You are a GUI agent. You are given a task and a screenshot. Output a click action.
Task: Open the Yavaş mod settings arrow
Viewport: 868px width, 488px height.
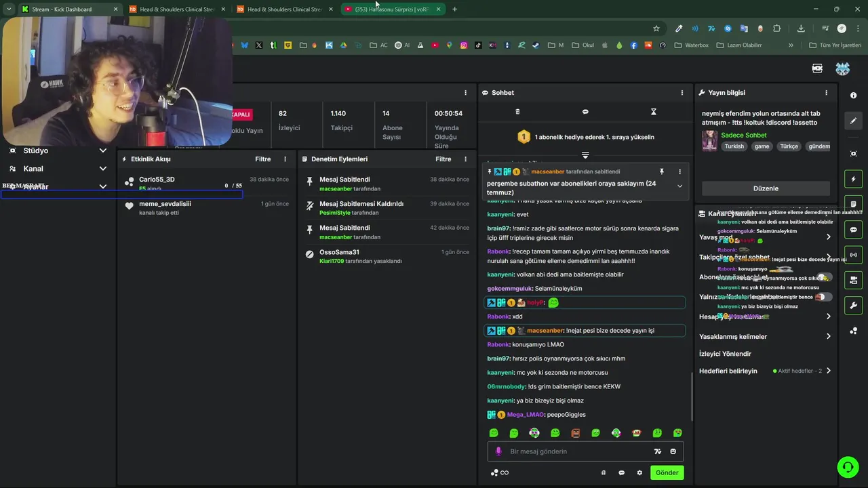point(828,237)
